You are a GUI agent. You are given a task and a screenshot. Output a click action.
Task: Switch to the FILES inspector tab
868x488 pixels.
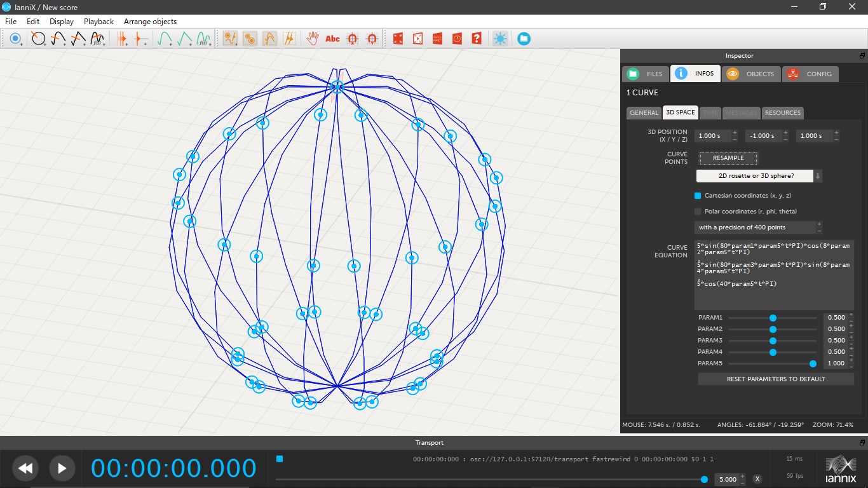[646, 74]
